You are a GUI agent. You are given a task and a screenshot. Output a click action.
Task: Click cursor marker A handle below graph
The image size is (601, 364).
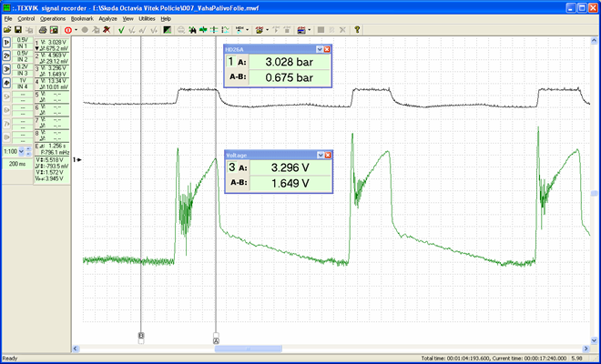(216, 338)
